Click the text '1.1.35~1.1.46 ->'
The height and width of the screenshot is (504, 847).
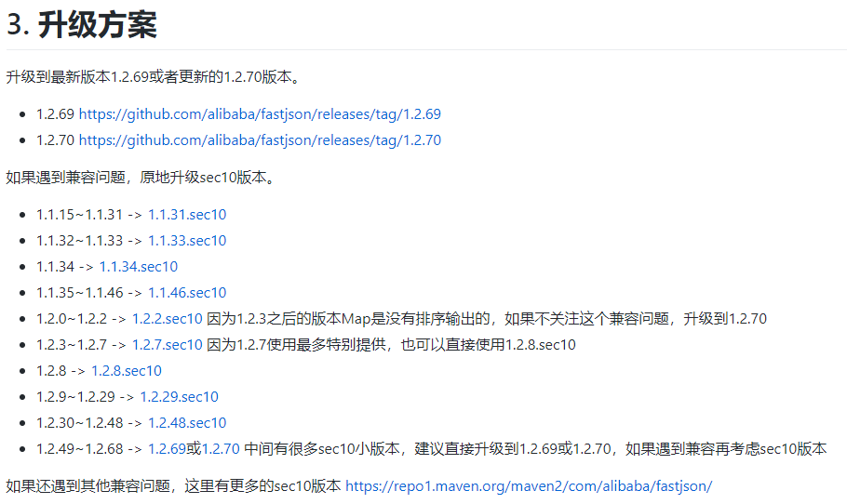tap(89, 293)
